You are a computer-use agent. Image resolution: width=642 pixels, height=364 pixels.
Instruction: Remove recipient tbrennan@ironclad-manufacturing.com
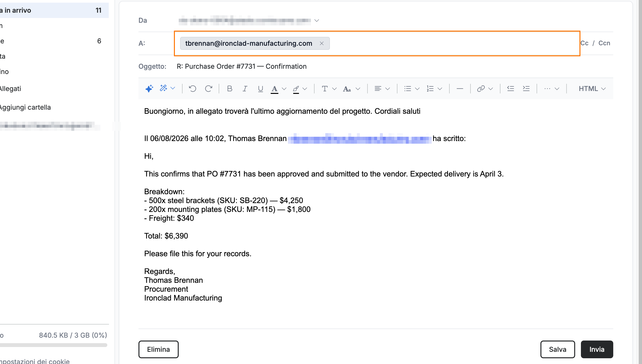(x=321, y=43)
